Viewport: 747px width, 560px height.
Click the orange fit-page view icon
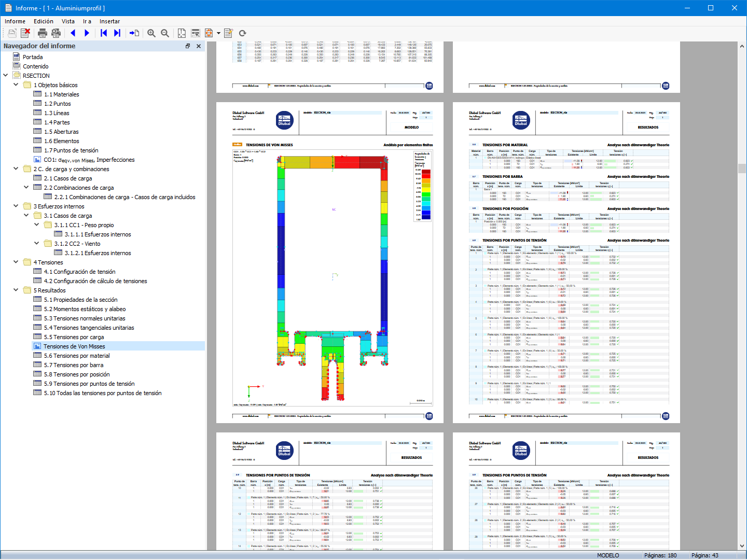(209, 33)
